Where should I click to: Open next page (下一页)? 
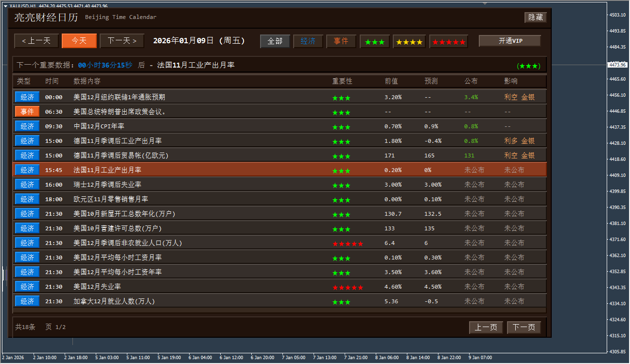[524, 328]
